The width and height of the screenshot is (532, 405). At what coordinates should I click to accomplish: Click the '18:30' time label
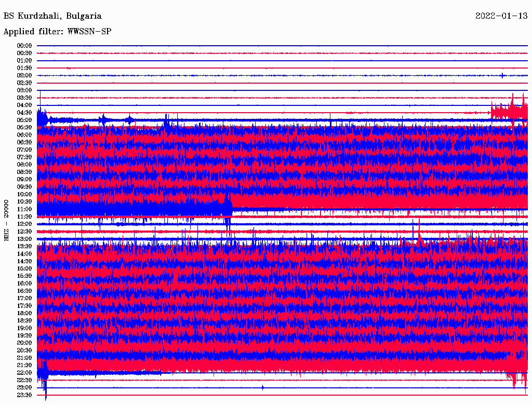coord(24,320)
